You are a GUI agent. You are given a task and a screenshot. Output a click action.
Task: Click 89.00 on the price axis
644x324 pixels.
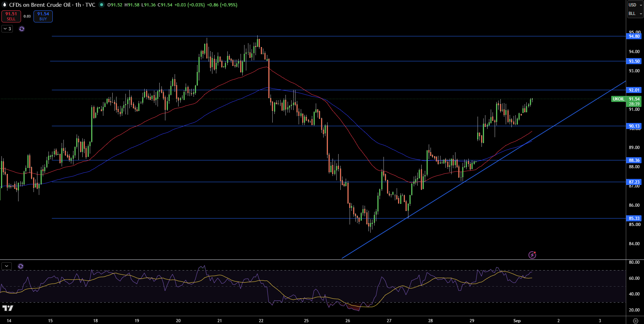pyautogui.click(x=634, y=148)
